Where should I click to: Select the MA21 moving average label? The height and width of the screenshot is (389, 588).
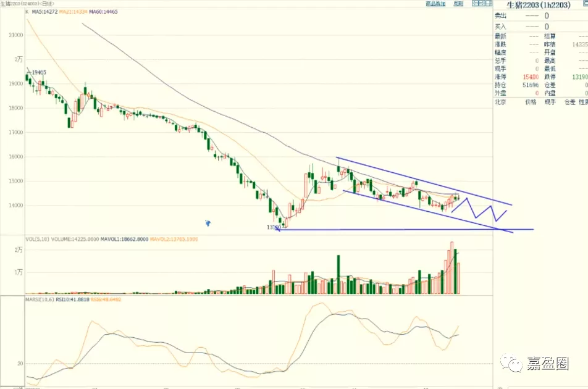coord(74,12)
